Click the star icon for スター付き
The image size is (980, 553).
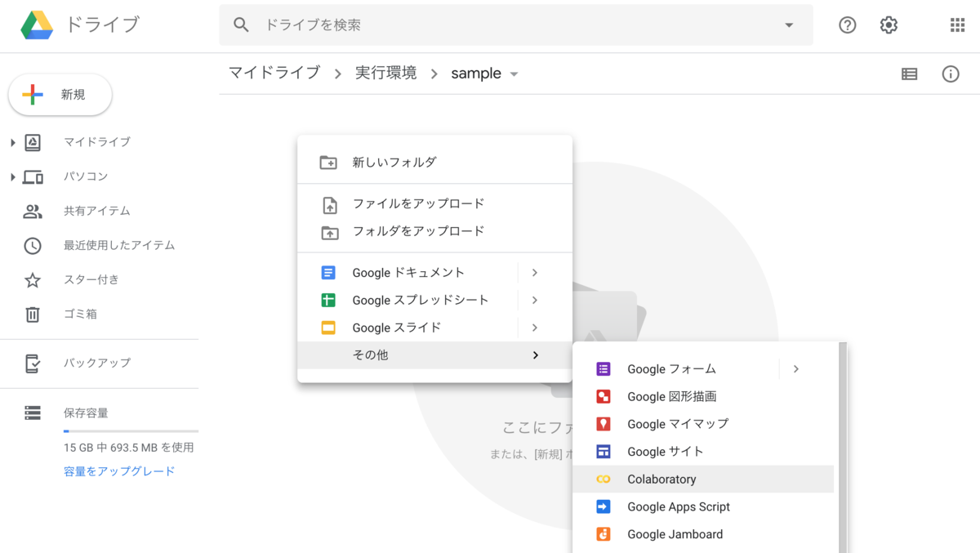pyautogui.click(x=33, y=280)
